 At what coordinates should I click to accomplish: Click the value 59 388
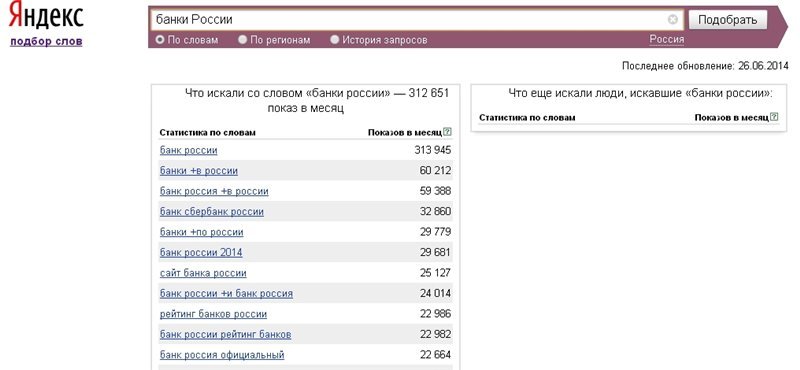point(435,191)
